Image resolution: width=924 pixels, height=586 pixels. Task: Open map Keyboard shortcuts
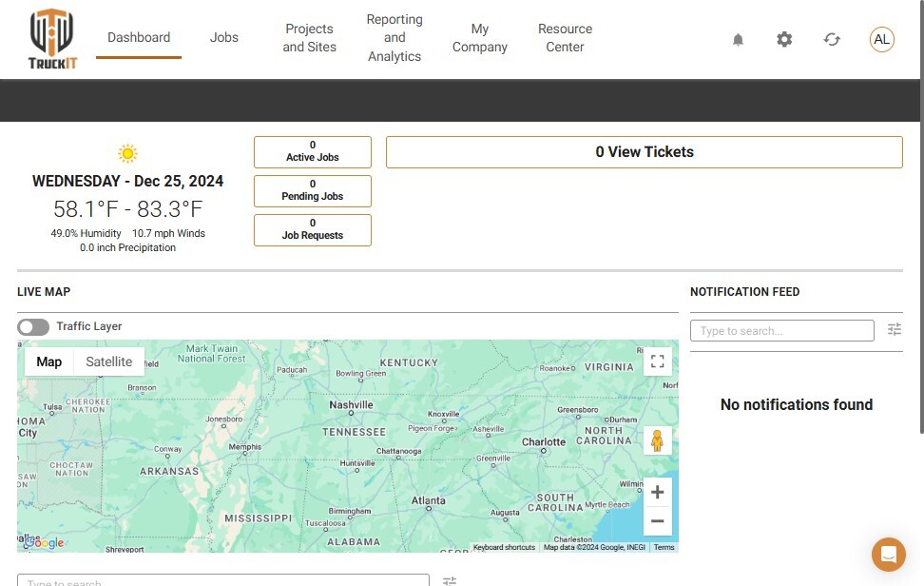click(x=504, y=548)
